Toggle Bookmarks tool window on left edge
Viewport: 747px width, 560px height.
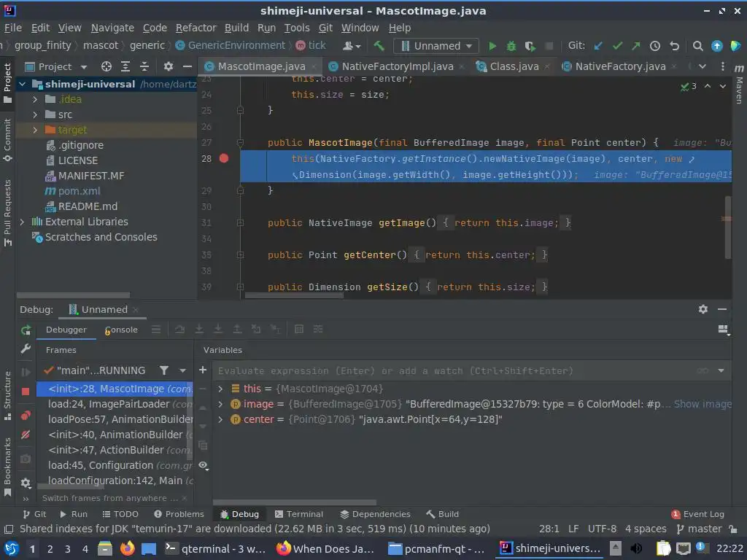click(x=7, y=467)
